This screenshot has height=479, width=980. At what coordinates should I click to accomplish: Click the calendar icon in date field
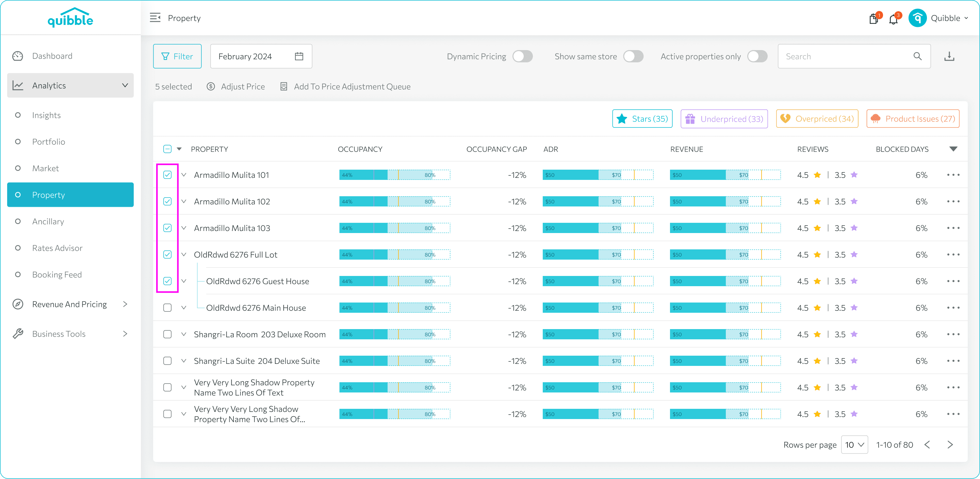[x=299, y=56]
